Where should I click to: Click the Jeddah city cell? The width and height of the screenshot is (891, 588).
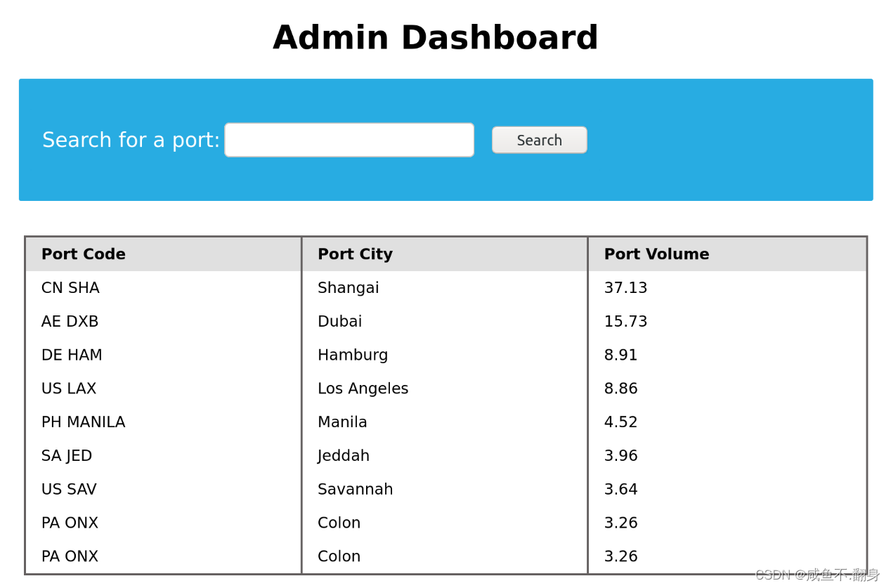point(344,456)
